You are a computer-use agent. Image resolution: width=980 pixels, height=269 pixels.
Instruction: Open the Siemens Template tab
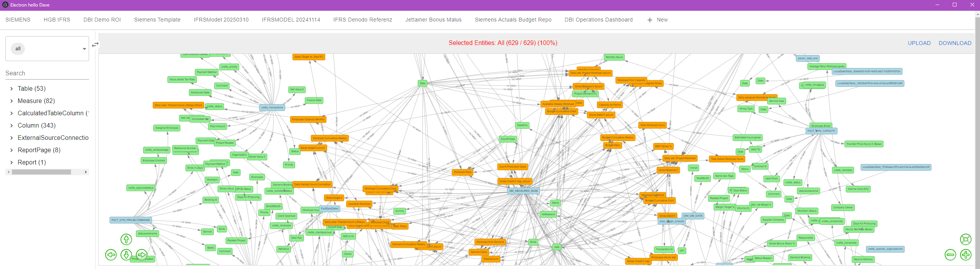[157, 20]
